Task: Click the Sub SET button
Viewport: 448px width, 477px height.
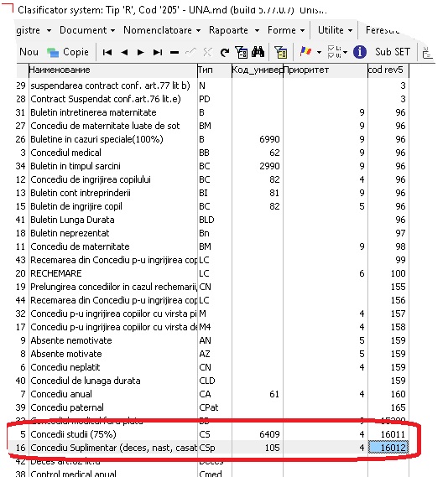Action: 393,52
